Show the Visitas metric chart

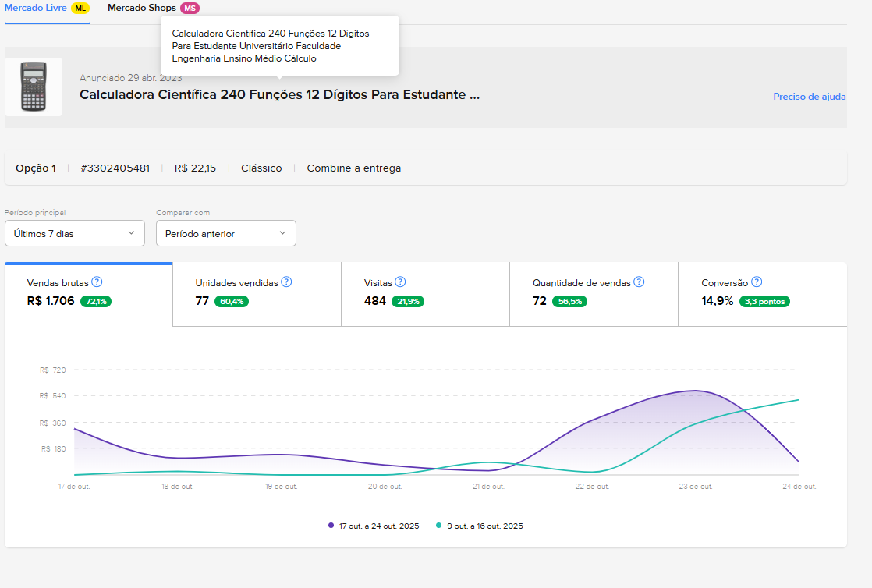tap(425, 293)
